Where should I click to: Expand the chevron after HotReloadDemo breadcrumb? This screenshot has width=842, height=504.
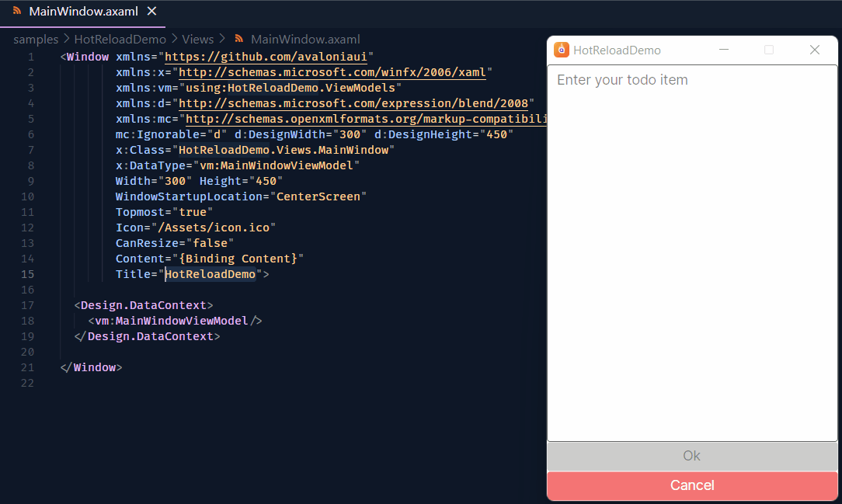pyautogui.click(x=175, y=39)
